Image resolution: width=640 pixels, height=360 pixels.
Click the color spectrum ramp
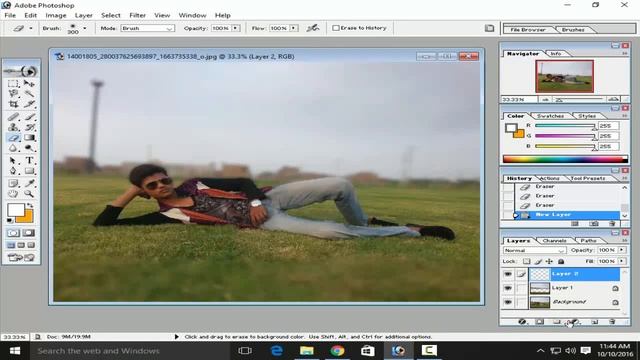[565, 159]
